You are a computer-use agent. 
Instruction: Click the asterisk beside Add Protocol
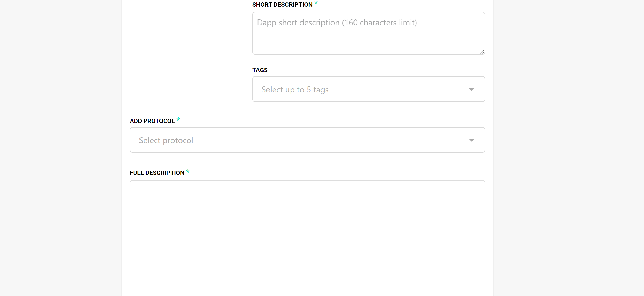tap(178, 119)
